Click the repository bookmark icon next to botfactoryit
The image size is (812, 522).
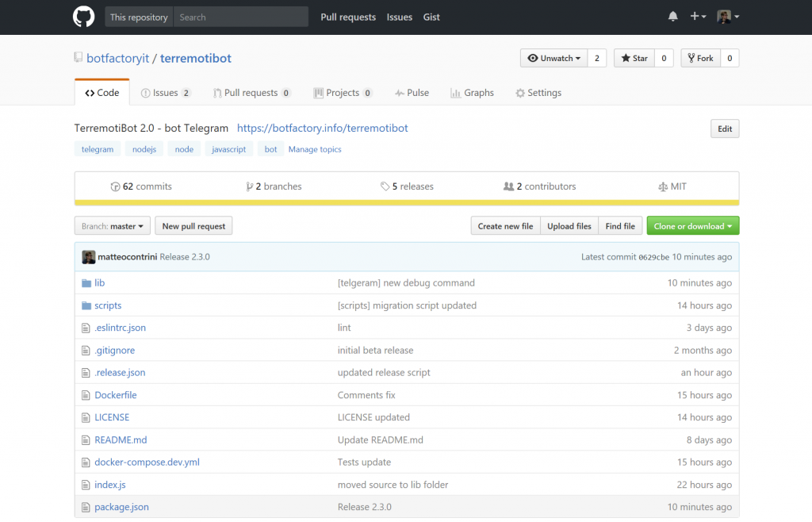pyautogui.click(x=77, y=57)
